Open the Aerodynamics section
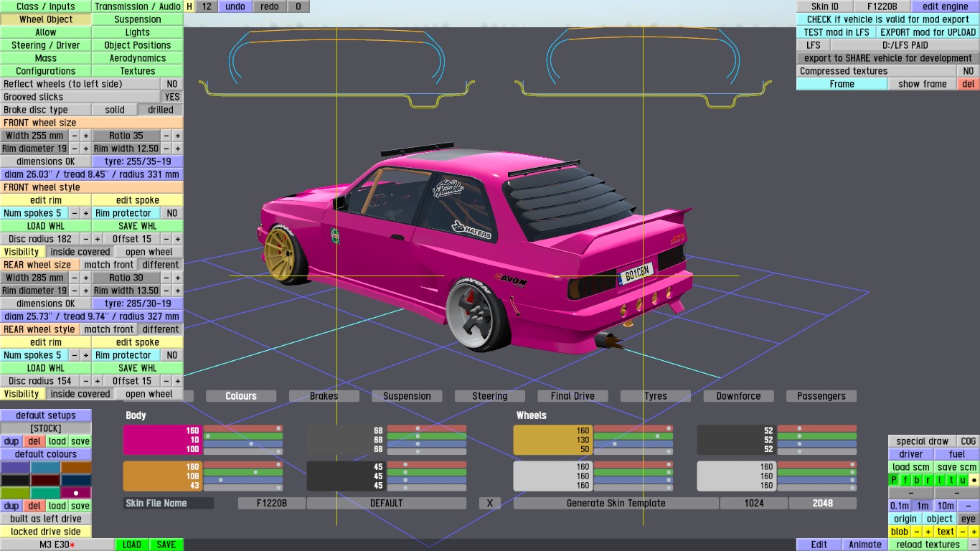The image size is (980, 551). point(138,58)
